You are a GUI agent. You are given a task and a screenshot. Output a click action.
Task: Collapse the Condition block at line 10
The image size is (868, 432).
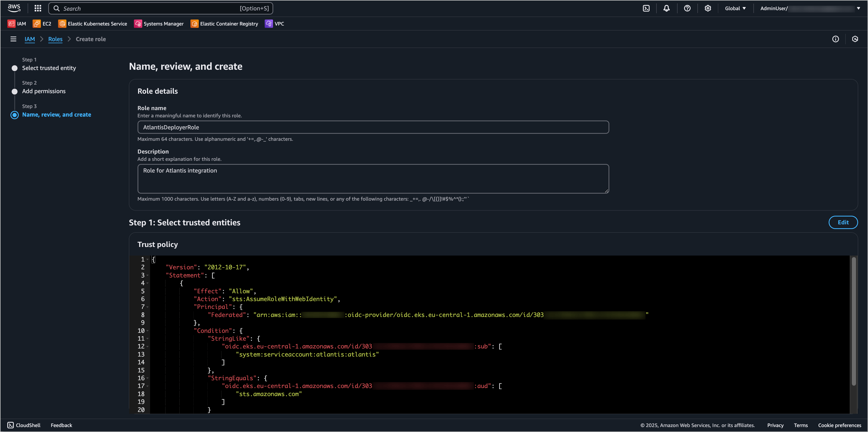[x=148, y=331]
